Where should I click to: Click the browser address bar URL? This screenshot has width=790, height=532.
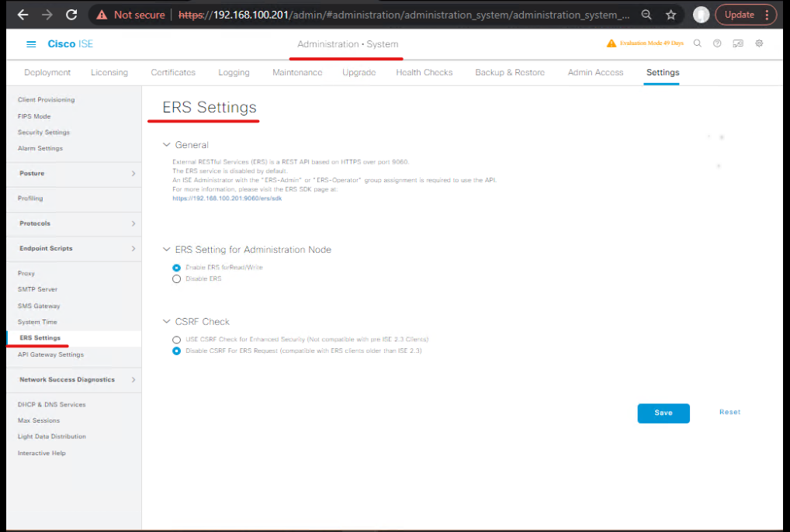pyautogui.click(x=404, y=15)
